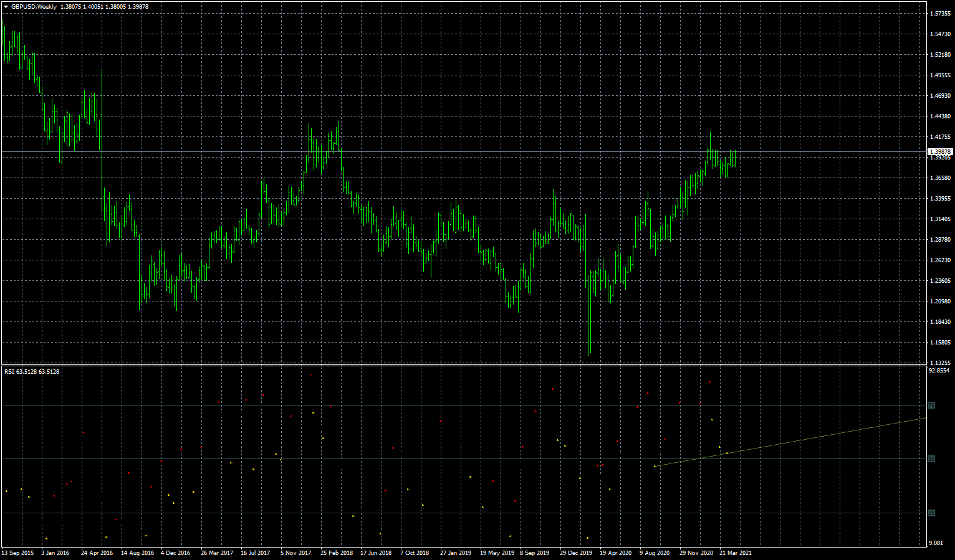
Task: Click price level 1.26230 on the scale
Action: click(x=940, y=260)
